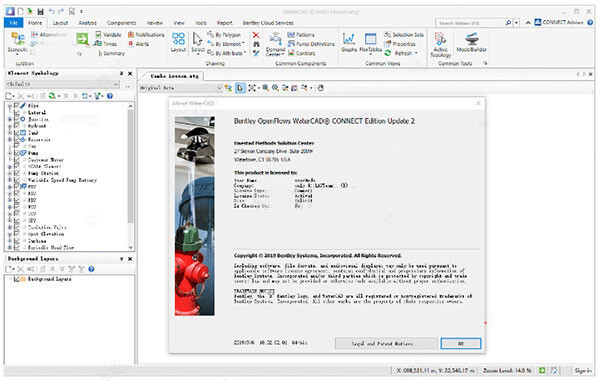
Task: Switch to the Components ribbon tab
Action: [x=122, y=23]
